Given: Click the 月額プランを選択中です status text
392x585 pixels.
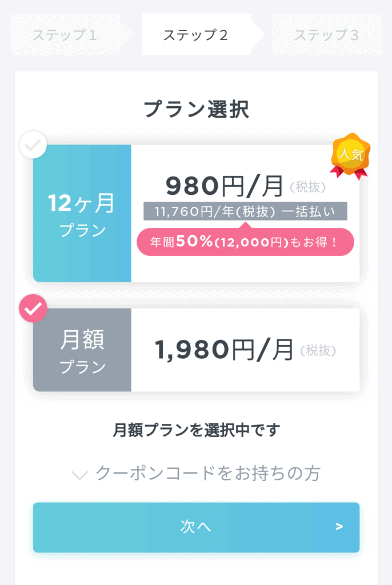Looking at the screenshot, I should pos(197,430).
